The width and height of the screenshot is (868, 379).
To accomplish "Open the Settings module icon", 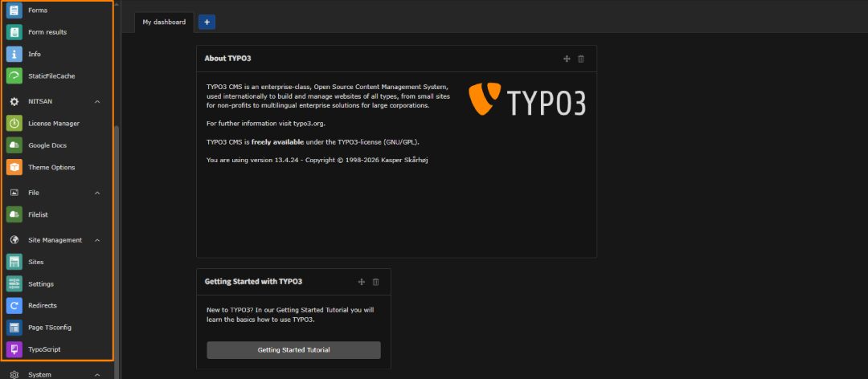I will click(x=14, y=283).
